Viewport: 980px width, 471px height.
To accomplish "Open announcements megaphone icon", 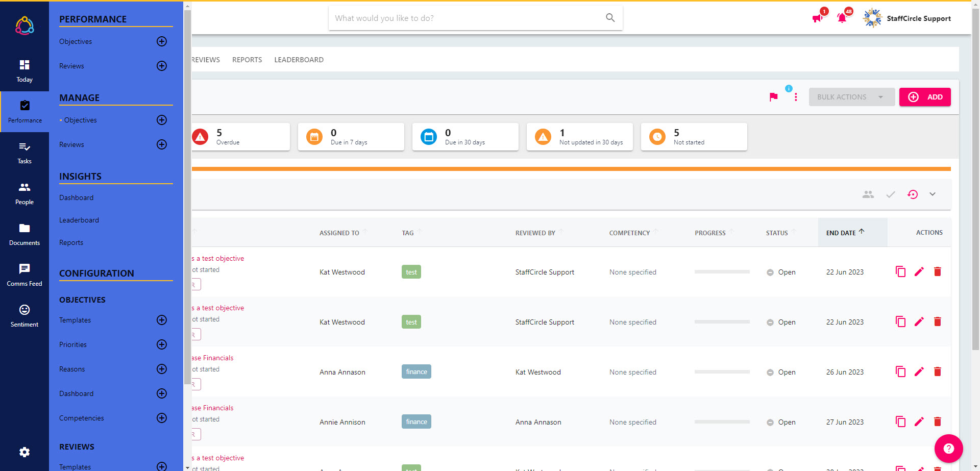I will tap(818, 18).
